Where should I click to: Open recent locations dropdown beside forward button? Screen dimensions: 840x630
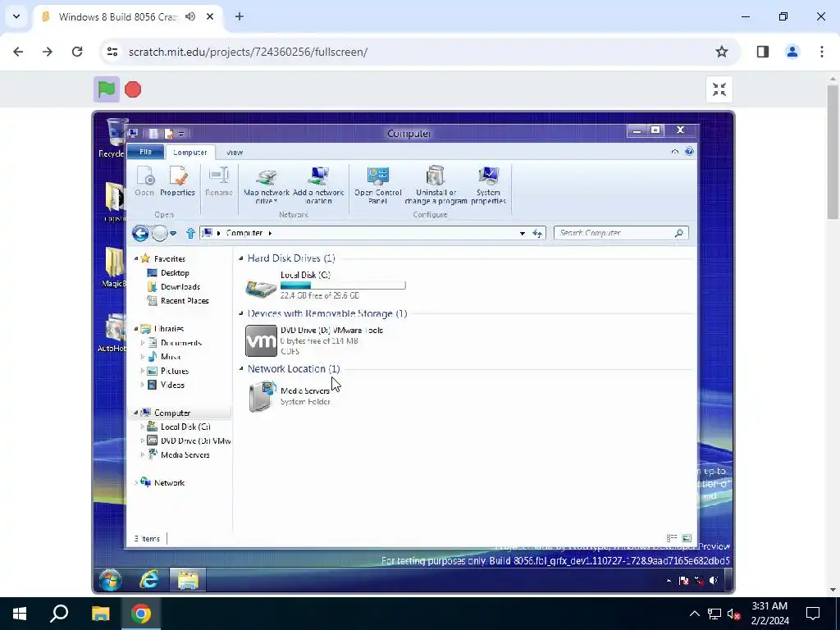point(173,234)
